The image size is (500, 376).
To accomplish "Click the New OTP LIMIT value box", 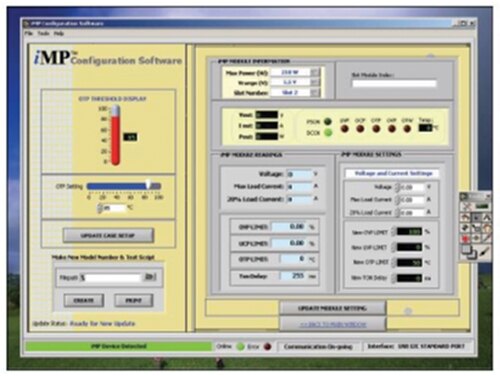I will click(409, 263).
